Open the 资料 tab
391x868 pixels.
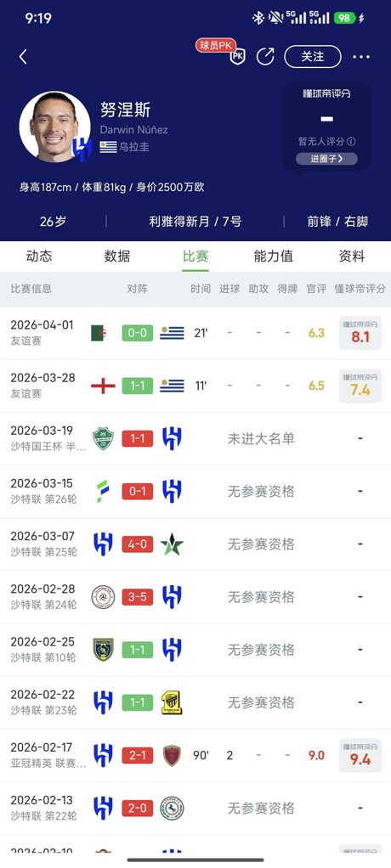352,256
